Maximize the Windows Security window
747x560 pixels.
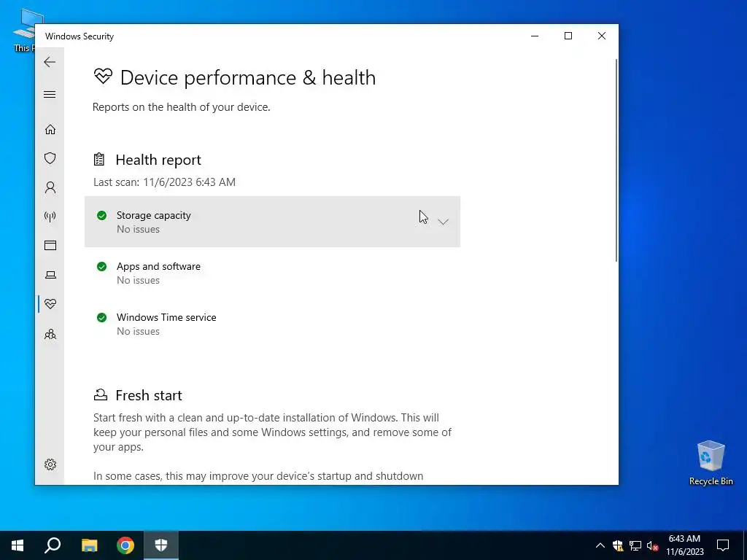coord(568,36)
